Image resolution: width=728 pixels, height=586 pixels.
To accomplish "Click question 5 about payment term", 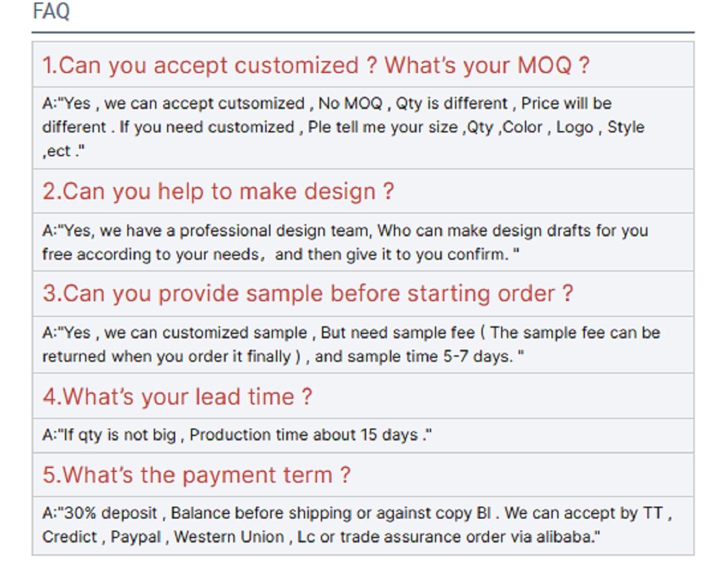I will tap(196, 474).
